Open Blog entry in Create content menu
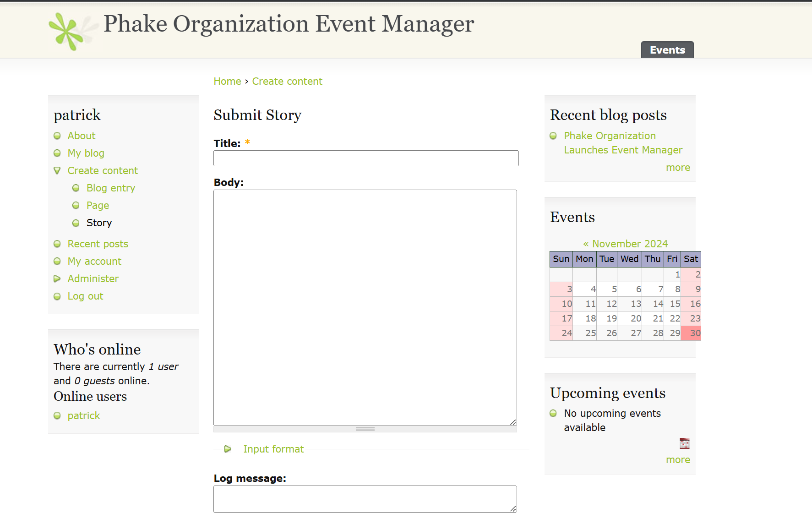 [x=110, y=188]
